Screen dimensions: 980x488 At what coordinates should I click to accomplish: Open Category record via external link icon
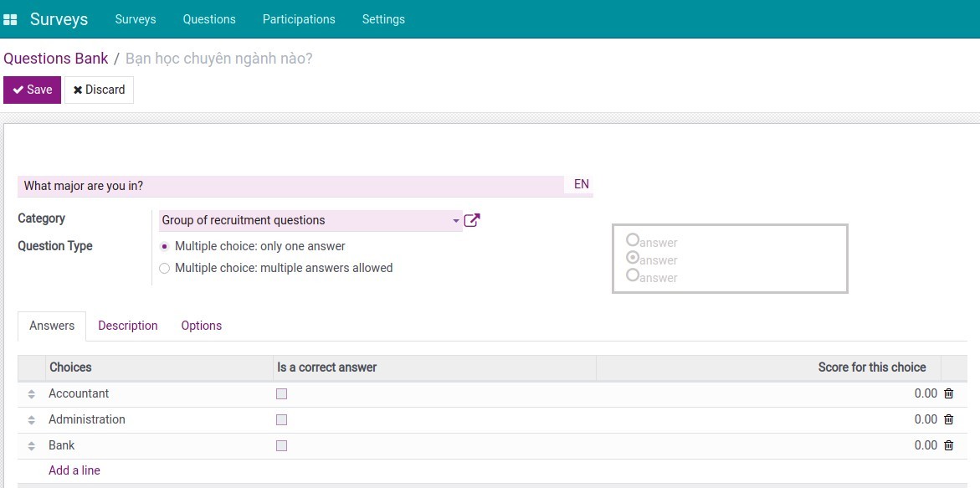pos(471,219)
